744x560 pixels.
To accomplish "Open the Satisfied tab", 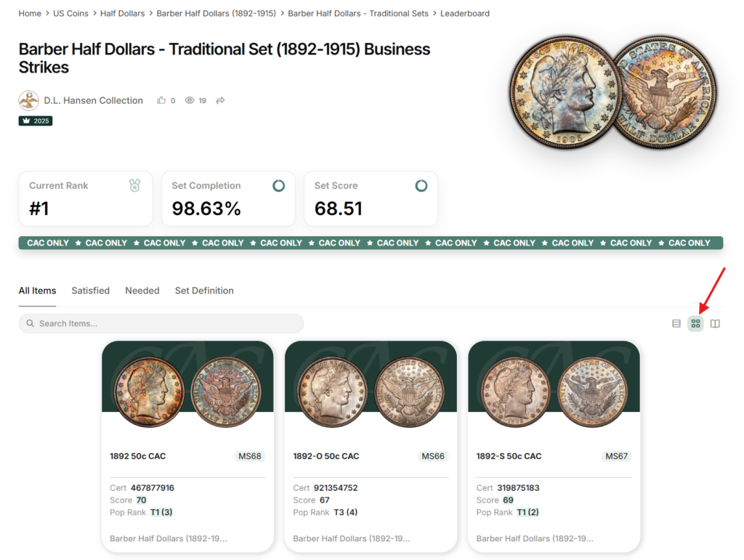I will pyautogui.click(x=90, y=291).
